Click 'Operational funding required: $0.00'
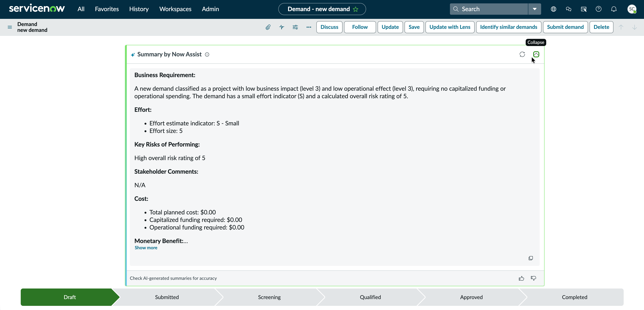Screen dimensions: 644x310 pyautogui.click(x=197, y=227)
